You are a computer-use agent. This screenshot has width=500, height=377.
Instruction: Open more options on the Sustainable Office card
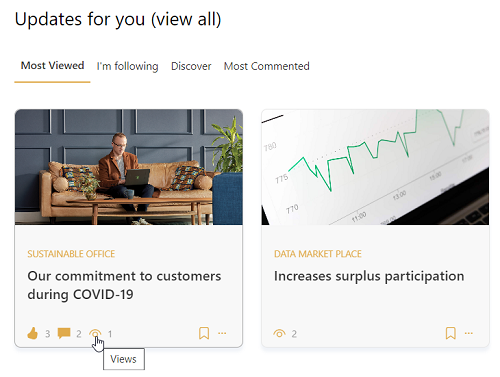point(222,333)
